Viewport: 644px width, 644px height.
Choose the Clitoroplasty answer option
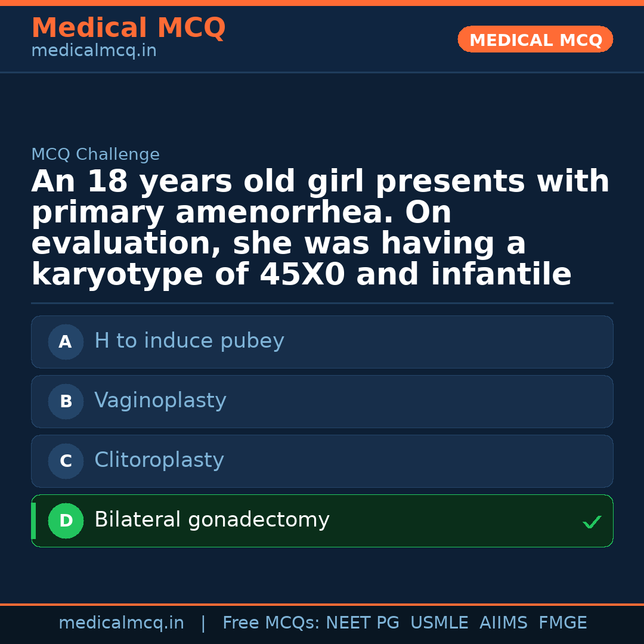[159, 460]
